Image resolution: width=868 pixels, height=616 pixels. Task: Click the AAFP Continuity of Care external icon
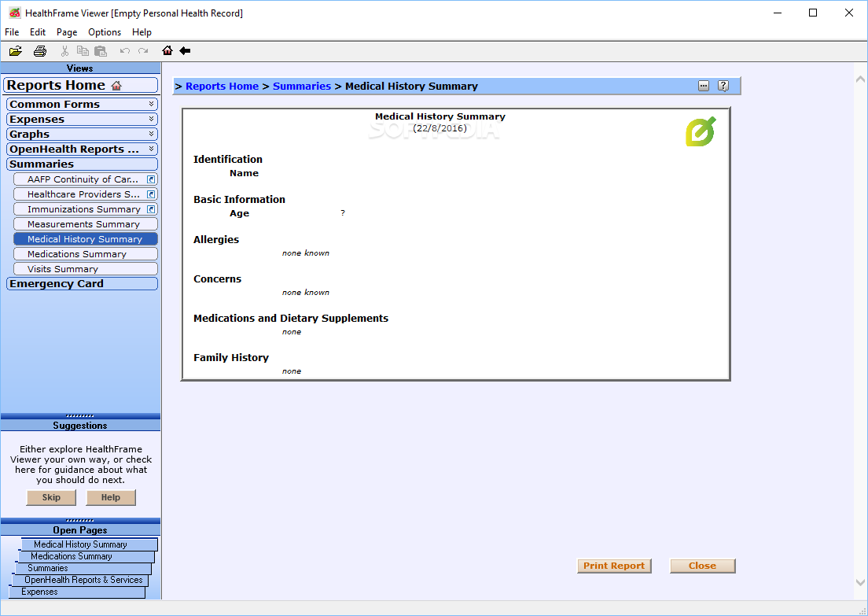(151, 179)
